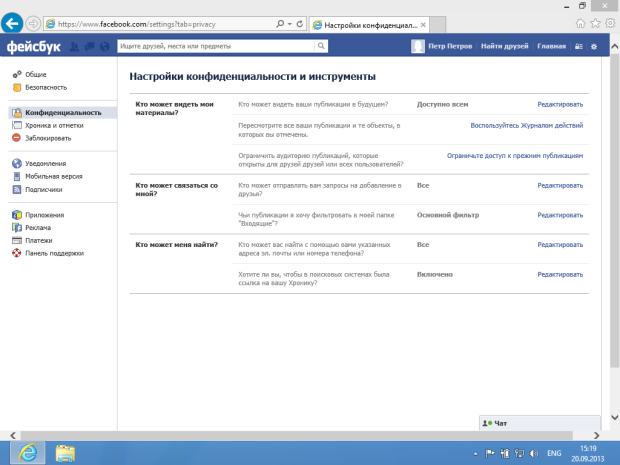Image resolution: width=620 pixels, height=465 pixels.
Task: Select Конфиденциальность in sidebar
Action: tap(63, 113)
